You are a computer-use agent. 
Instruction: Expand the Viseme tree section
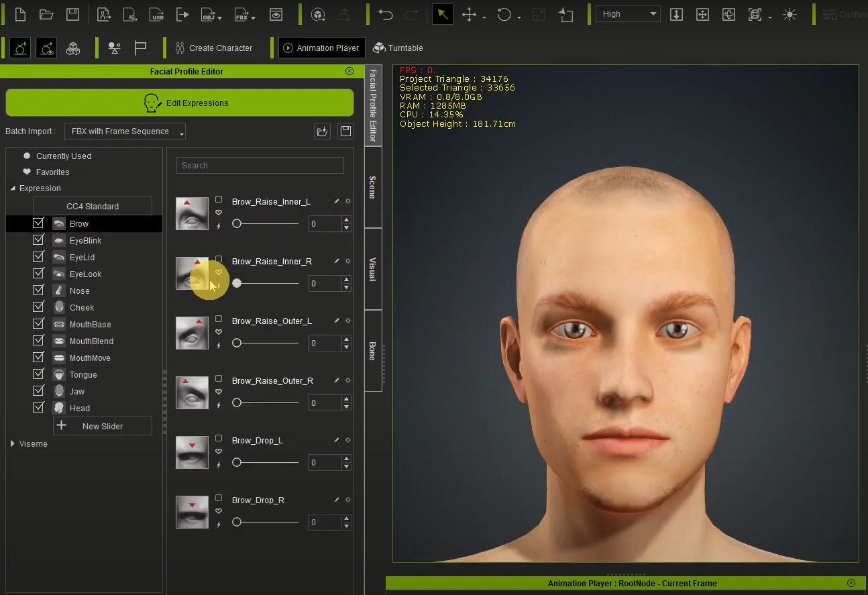coord(13,444)
